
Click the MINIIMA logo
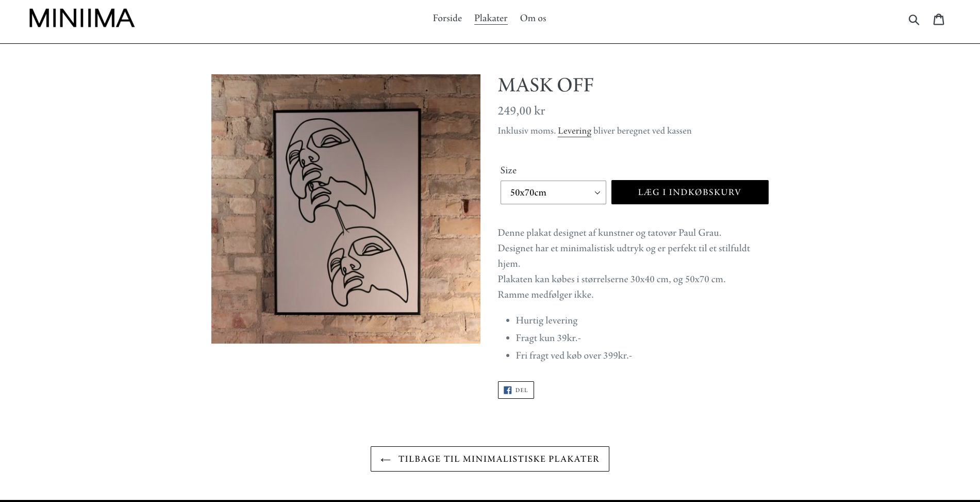click(x=82, y=19)
